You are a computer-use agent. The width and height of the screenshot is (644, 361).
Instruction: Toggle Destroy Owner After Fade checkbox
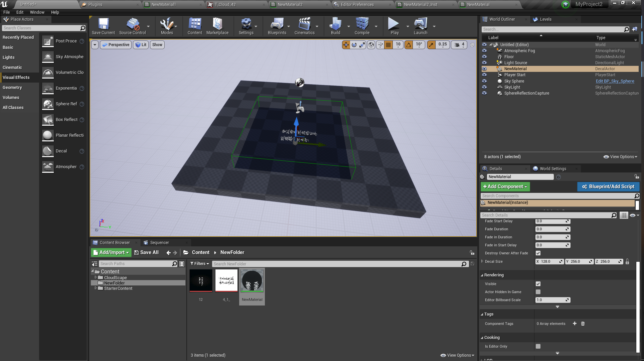click(538, 253)
